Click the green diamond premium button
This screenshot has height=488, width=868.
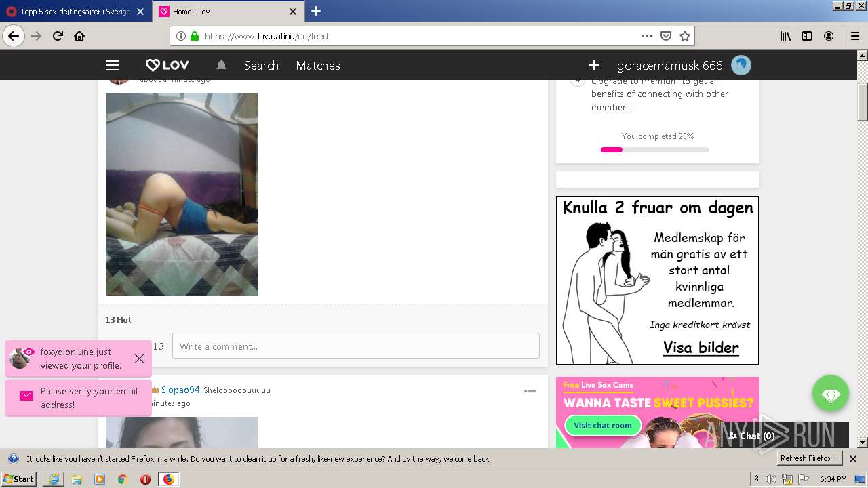831,393
